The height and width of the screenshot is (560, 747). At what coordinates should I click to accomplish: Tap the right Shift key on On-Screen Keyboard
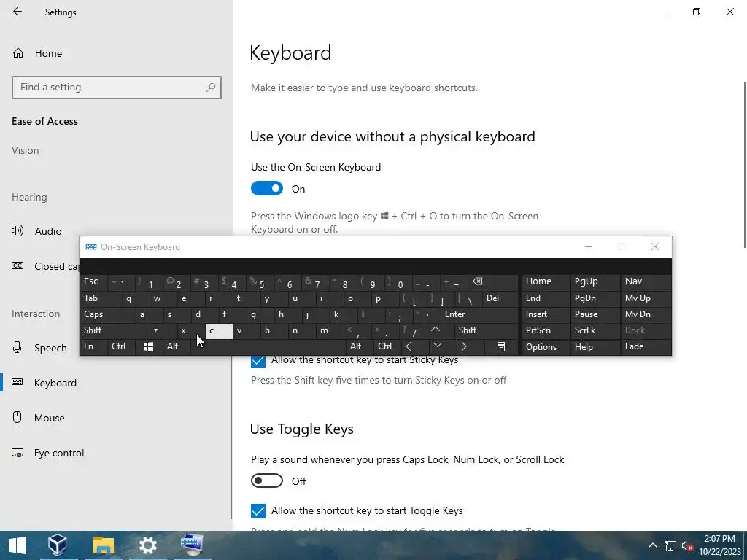tap(486, 330)
